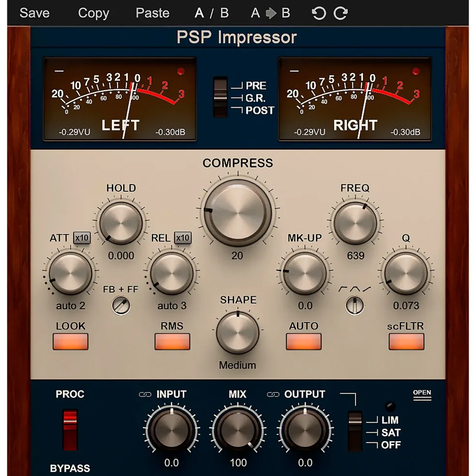Select OFF output mode label
Screen dimensions: 476x476
391,445
